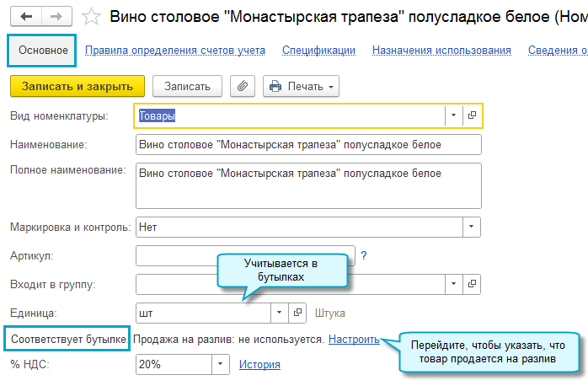Open the История link for НДС

[x=259, y=364]
